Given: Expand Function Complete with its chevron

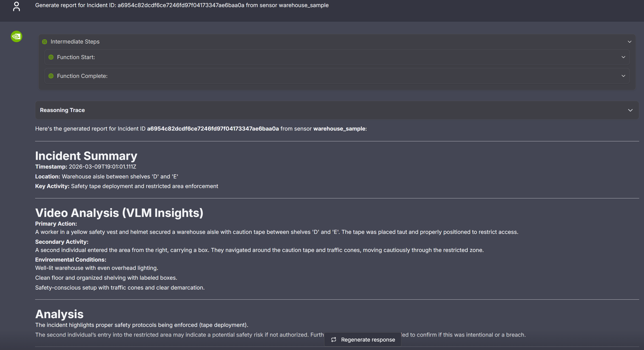Looking at the screenshot, I should coord(623,76).
